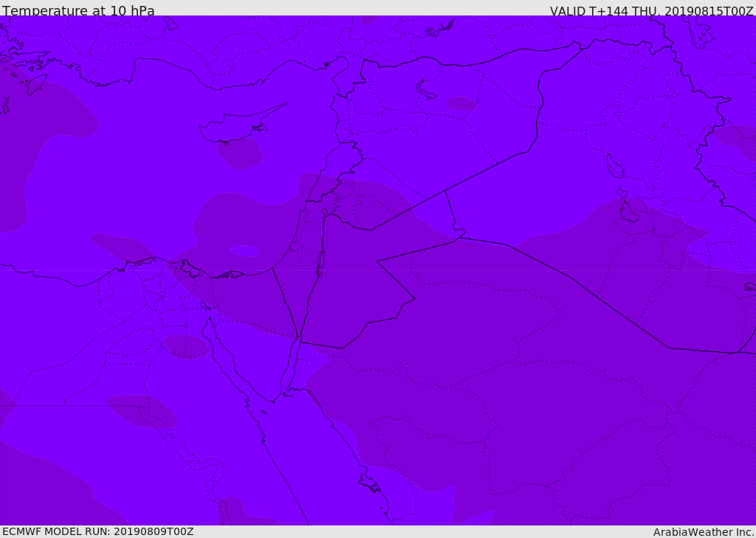Click the Sea of Galilee outline
756x538 pixels.
point(324,212)
